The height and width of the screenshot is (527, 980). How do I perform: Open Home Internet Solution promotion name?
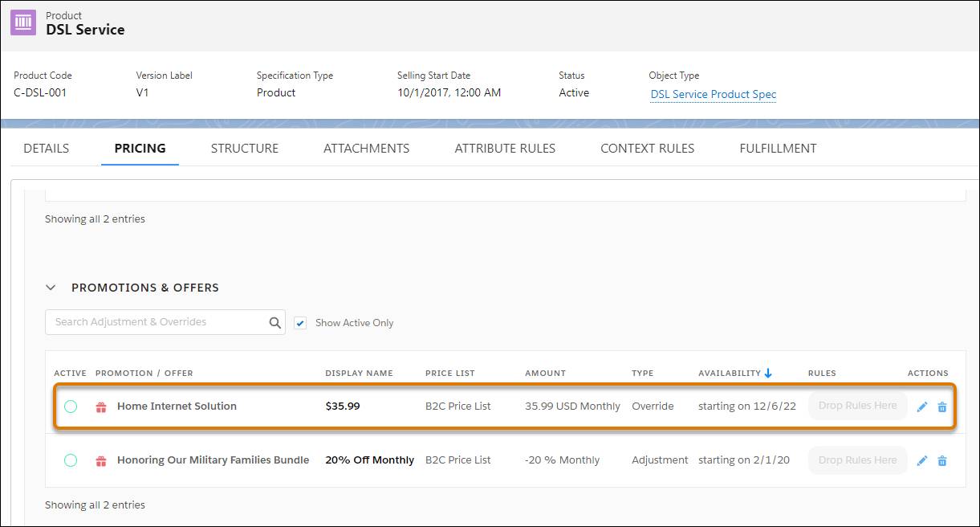point(177,406)
